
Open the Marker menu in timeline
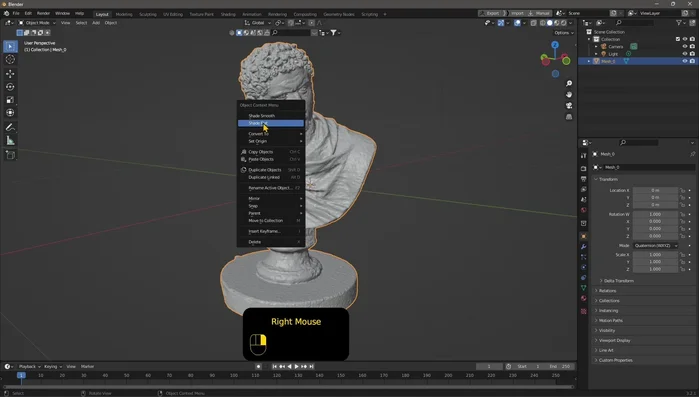(87, 366)
